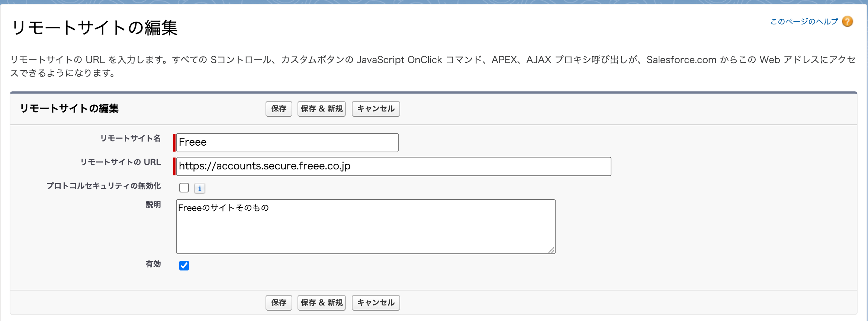Click the large リモートサイトの編集 page title

pos(95,28)
